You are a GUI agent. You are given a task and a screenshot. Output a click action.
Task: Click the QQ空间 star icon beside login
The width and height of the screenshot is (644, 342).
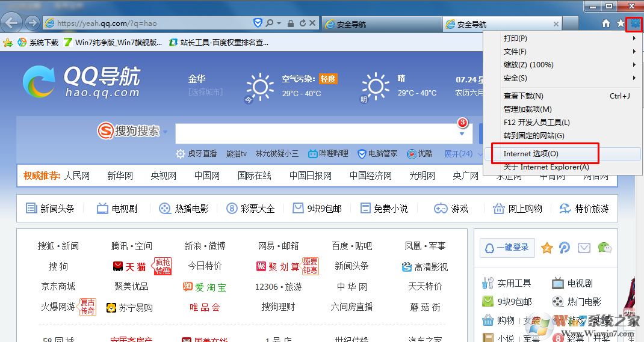[x=546, y=248]
